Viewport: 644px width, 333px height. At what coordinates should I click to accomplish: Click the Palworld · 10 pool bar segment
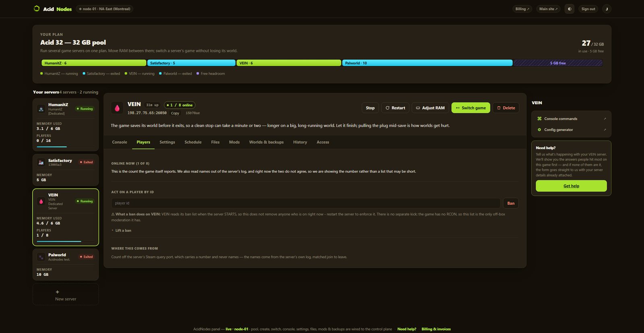coord(427,63)
